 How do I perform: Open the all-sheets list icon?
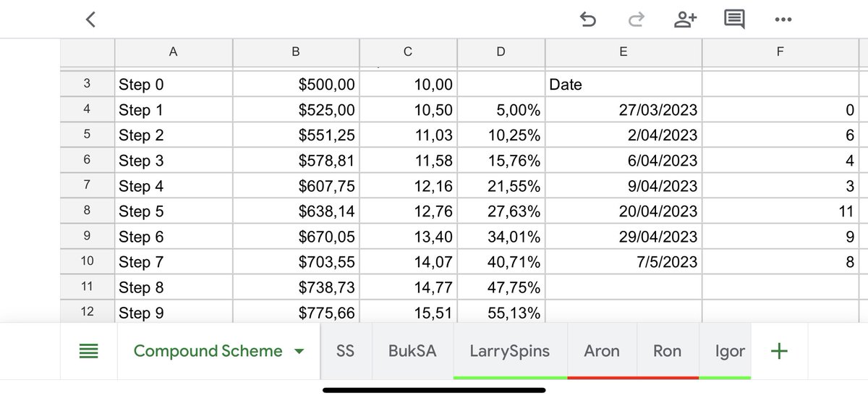point(88,352)
